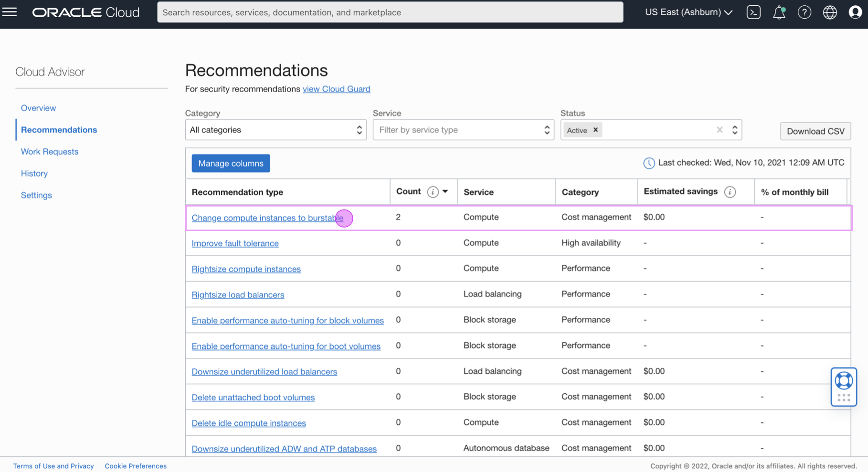The width and height of the screenshot is (868, 472).
Task: Go to the History section in Cloud Advisor
Action: (34, 173)
